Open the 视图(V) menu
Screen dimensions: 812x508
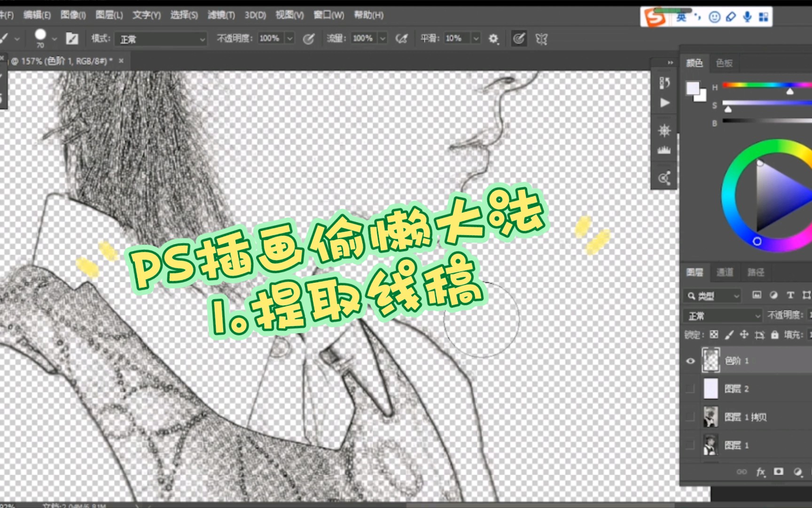tap(289, 15)
